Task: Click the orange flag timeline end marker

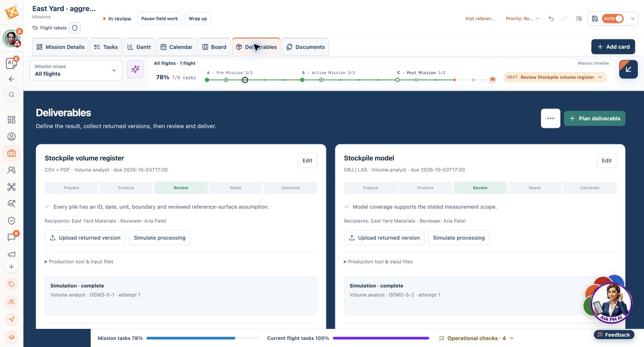Action: click(492, 80)
